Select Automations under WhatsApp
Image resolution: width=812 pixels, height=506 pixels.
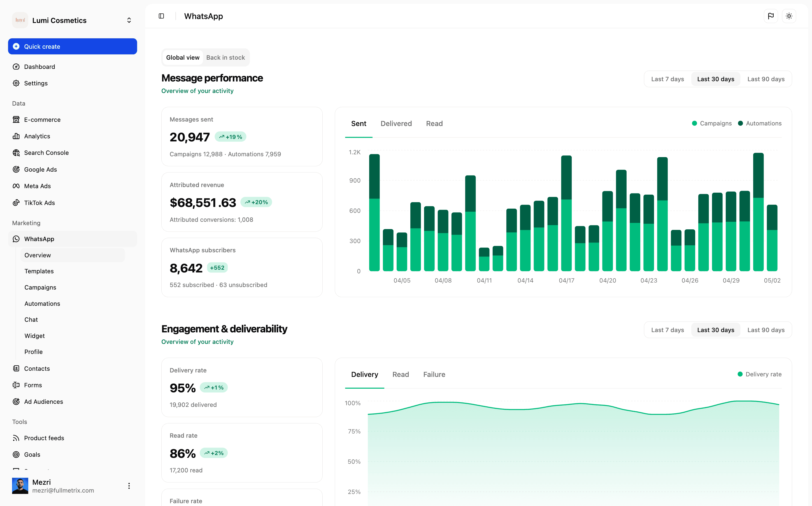pos(72,304)
